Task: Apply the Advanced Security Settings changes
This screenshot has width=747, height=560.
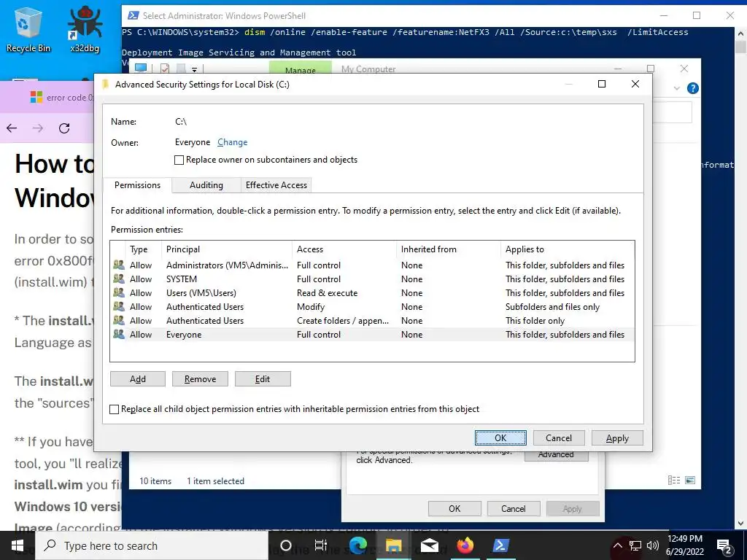Action: tap(617, 438)
